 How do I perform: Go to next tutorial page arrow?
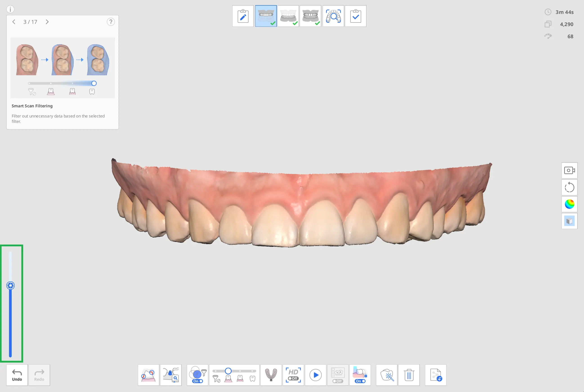click(47, 22)
